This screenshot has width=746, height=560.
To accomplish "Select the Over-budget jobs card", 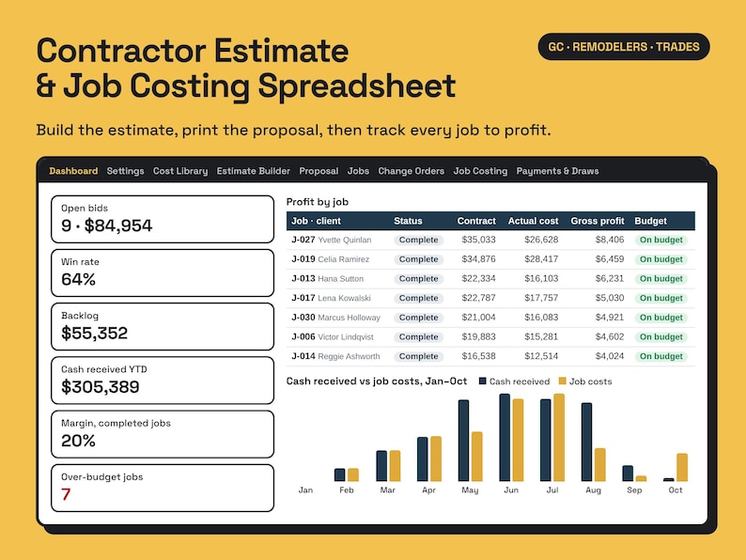I will [163, 489].
